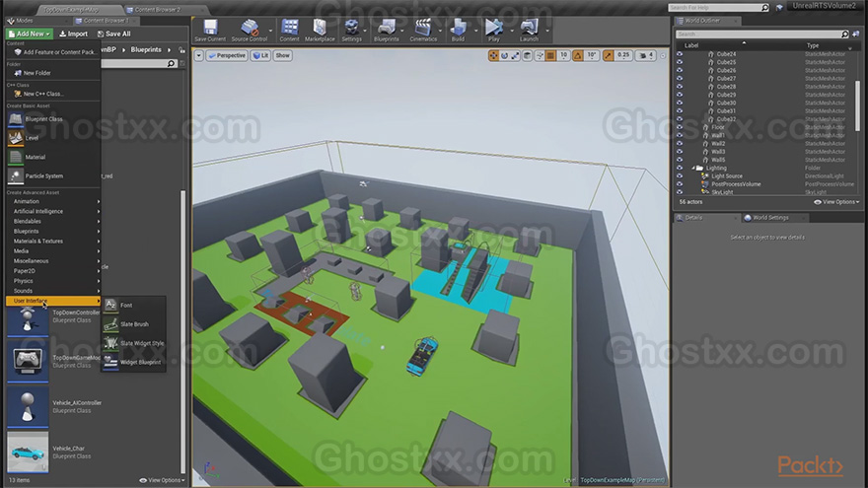The height and width of the screenshot is (488, 868).
Task: Open the Marketplace toolbar icon
Action: [320, 28]
